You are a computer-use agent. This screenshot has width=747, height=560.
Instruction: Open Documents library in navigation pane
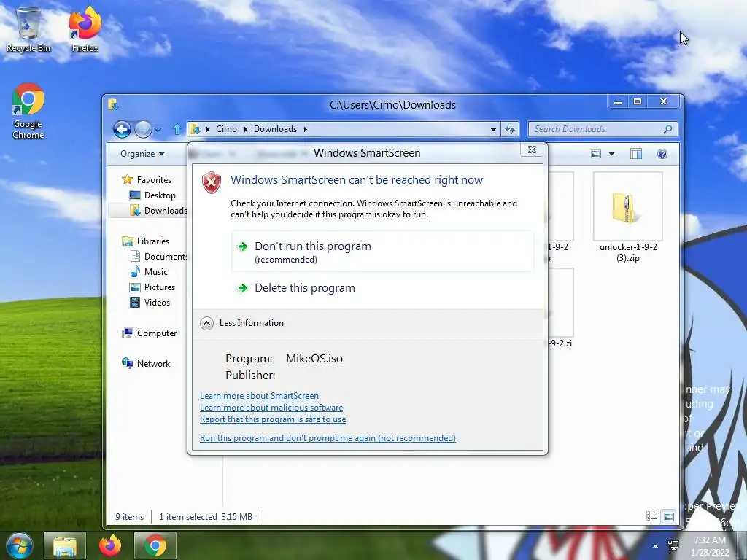(x=158, y=256)
